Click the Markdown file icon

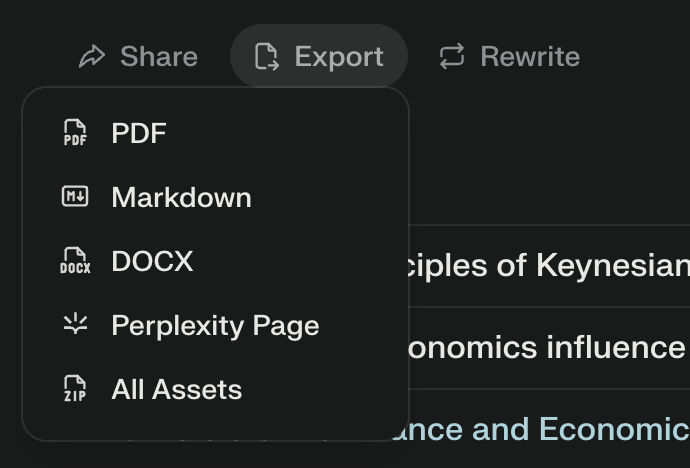(75, 197)
